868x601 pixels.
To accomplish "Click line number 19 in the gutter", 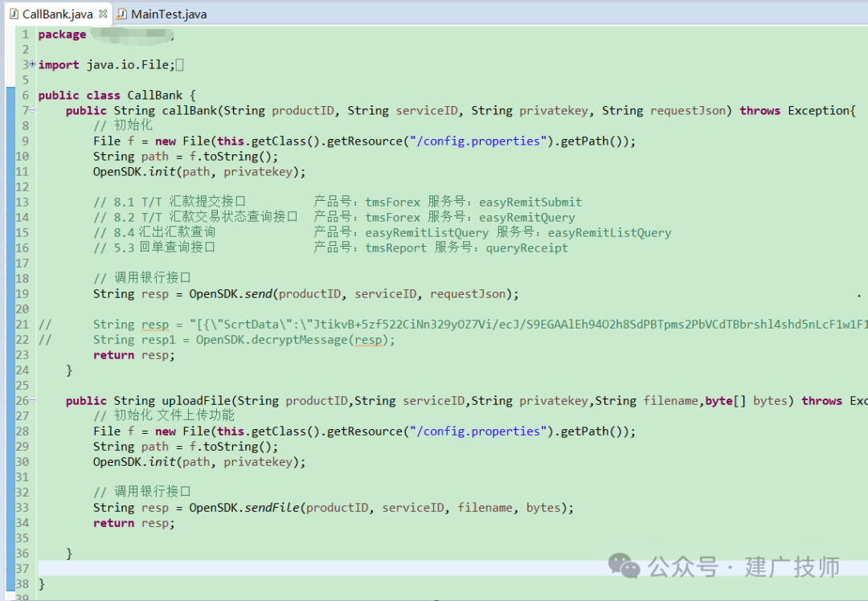I will [x=23, y=294].
